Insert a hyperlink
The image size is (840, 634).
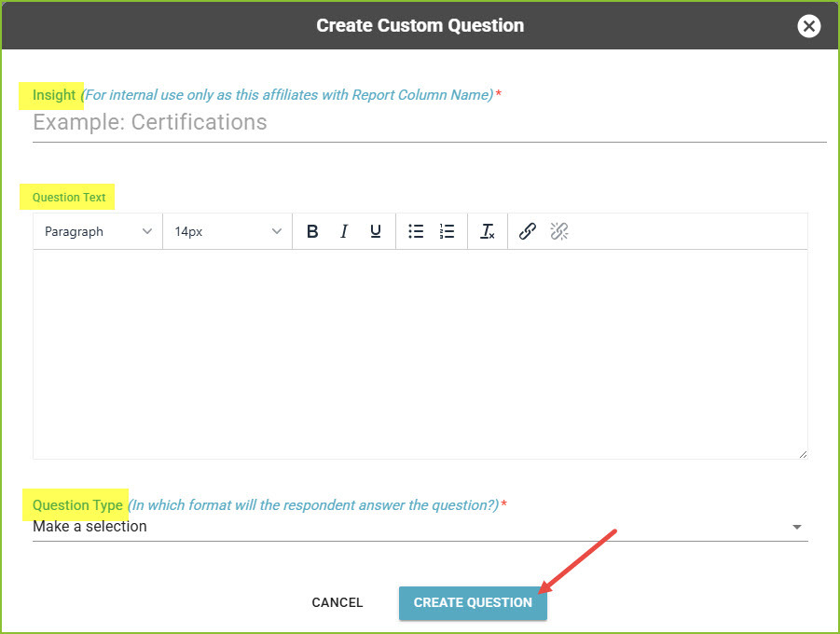point(527,231)
